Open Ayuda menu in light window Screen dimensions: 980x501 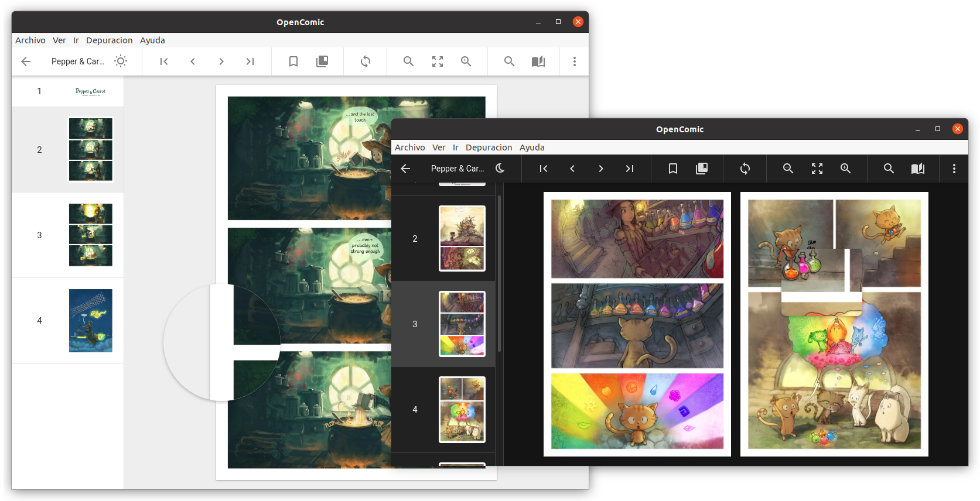pyautogui.click(x=152, y=40)
